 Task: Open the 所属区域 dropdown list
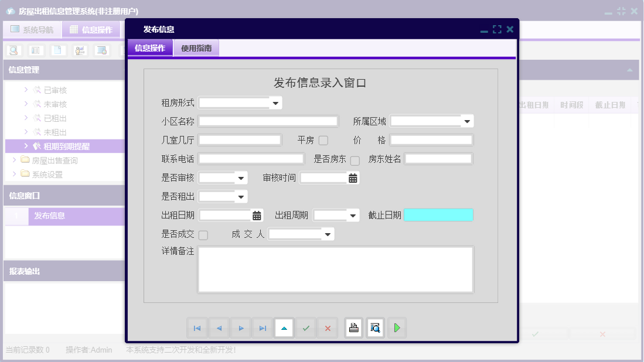click(466, 121)
